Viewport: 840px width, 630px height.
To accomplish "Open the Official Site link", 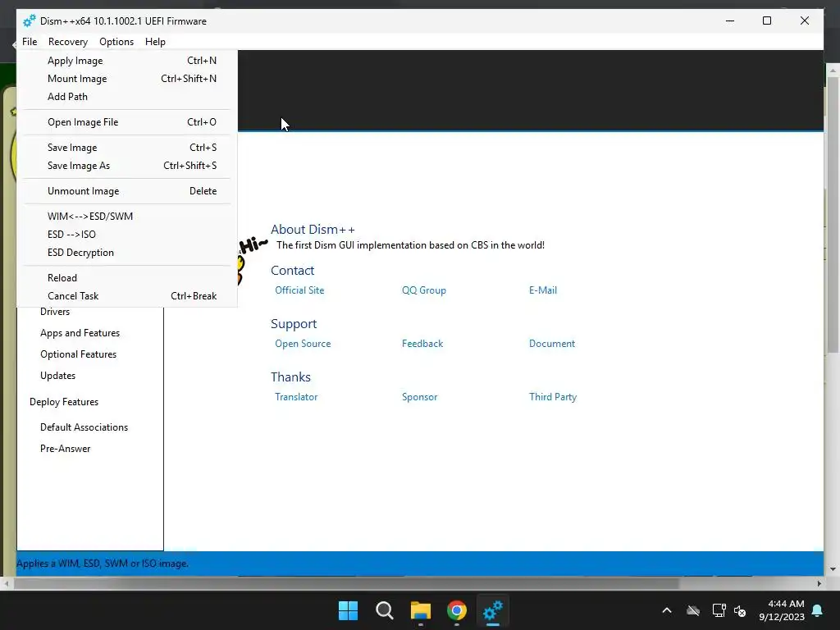I will [299, 290].
